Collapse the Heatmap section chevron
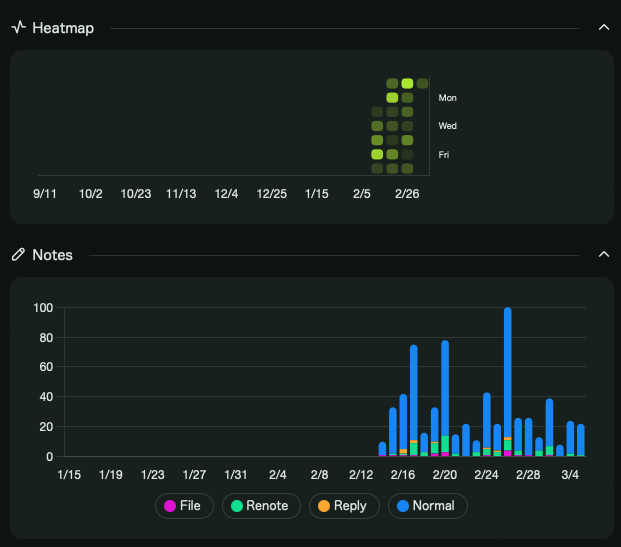This screenshot has width=621, height=547. coord(604,27)
